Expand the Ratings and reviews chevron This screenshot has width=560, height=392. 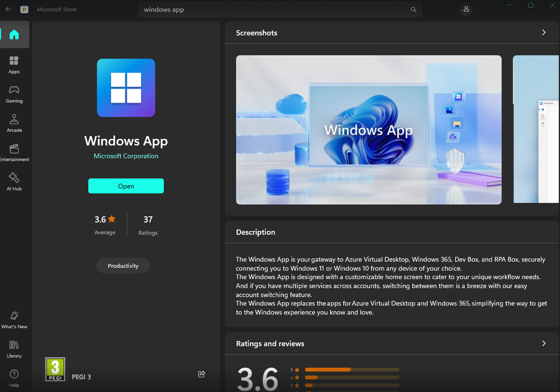[544, 343]
